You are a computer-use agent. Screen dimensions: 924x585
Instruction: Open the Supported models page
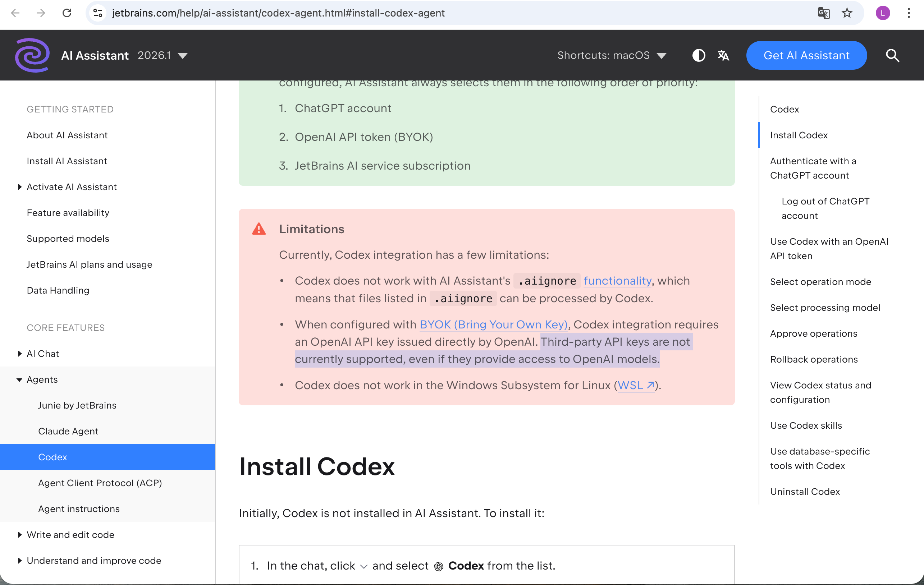(x=68, y=239)
